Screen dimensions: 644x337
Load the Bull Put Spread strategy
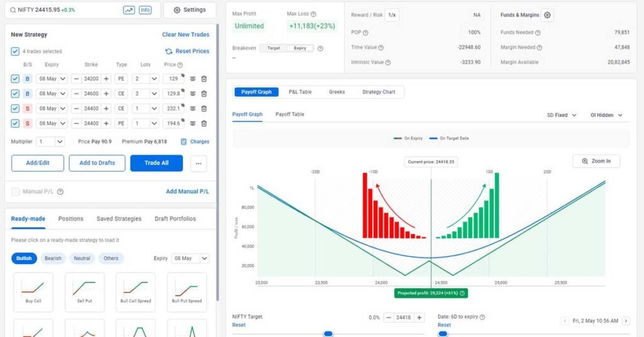tap(187, 292)
